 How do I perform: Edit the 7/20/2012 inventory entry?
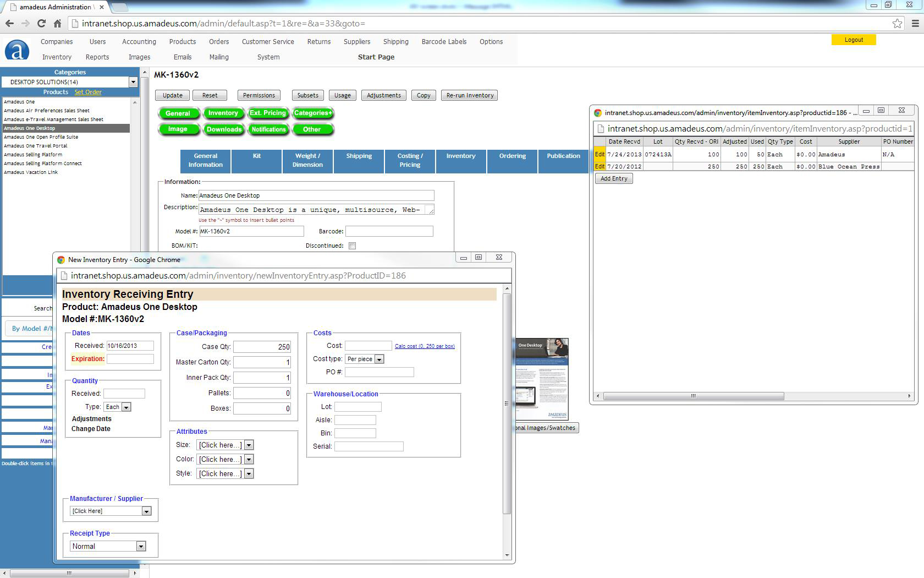tap(599, 166)
